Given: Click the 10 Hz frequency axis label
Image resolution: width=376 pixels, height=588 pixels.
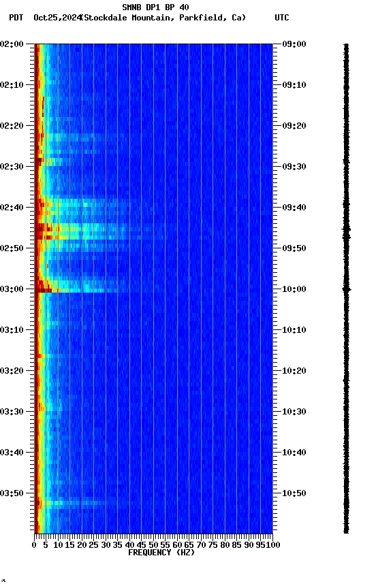Looking at the screenshot, I should (x=58, y=545).
